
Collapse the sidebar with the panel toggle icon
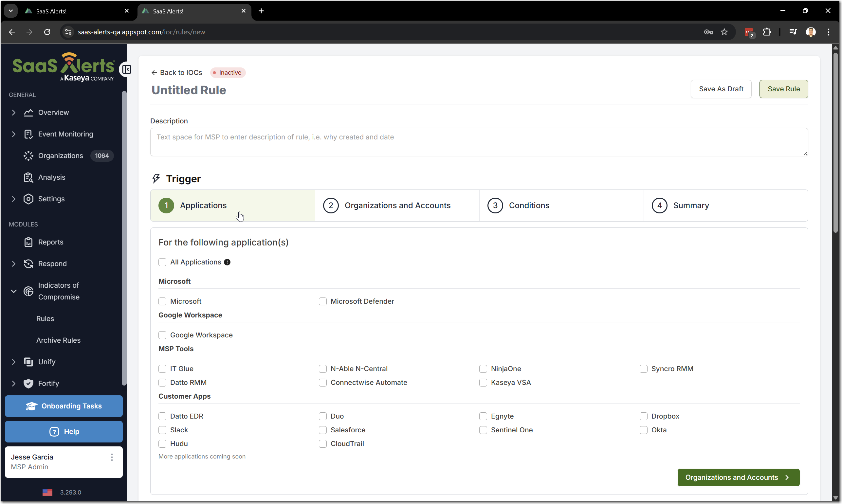pos(127,70)
